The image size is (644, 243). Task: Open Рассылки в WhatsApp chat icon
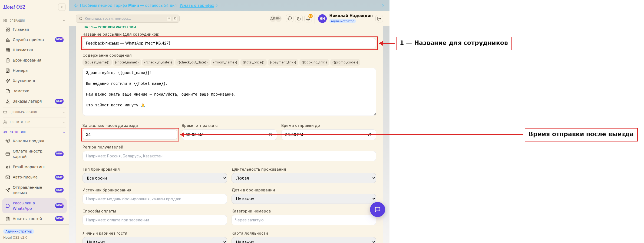[x=8, y=206]
